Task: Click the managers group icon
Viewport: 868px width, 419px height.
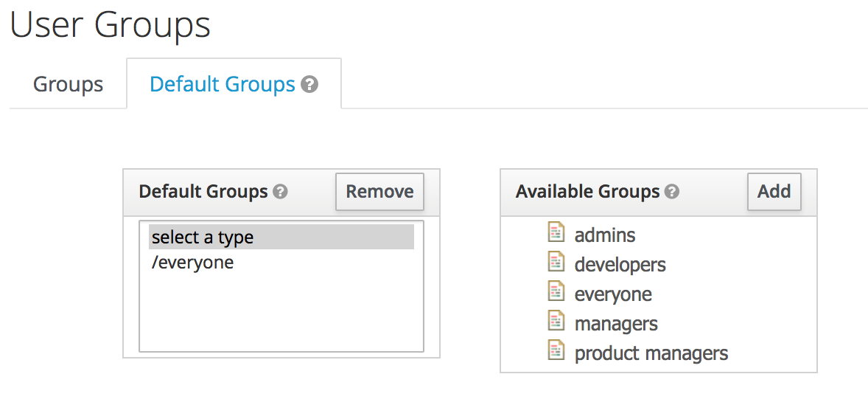Action: [x=556, y=322]
